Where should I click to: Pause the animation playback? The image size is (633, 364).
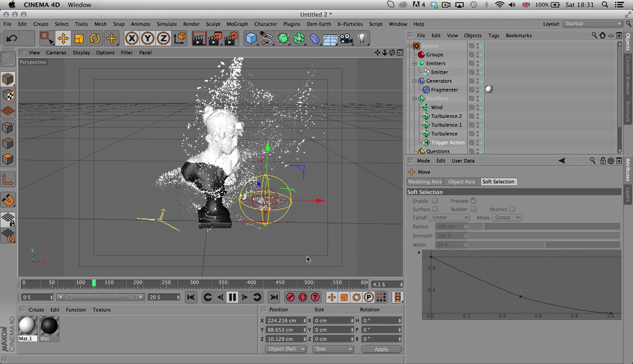[232, 298]
